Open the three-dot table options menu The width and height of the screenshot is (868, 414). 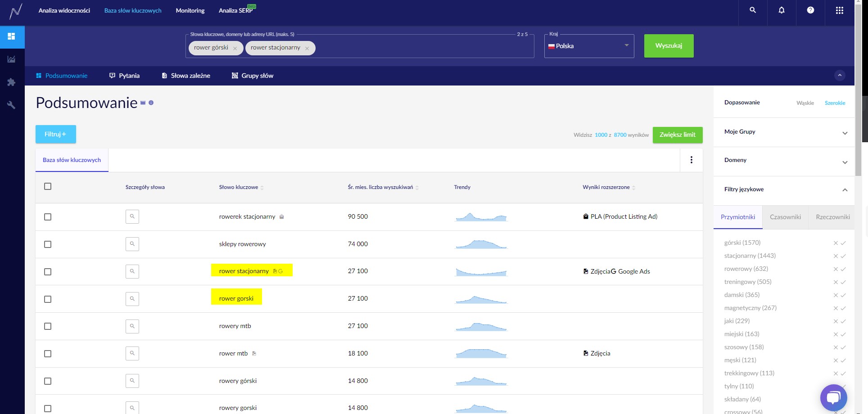pos(691,160)
